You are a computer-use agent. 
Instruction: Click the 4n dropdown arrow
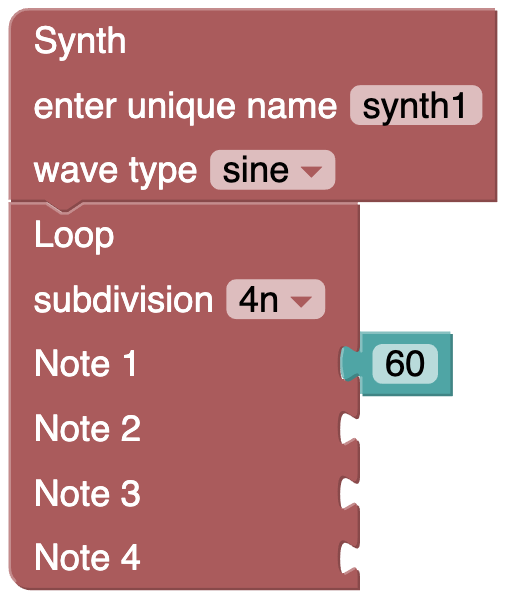(301, 301)
